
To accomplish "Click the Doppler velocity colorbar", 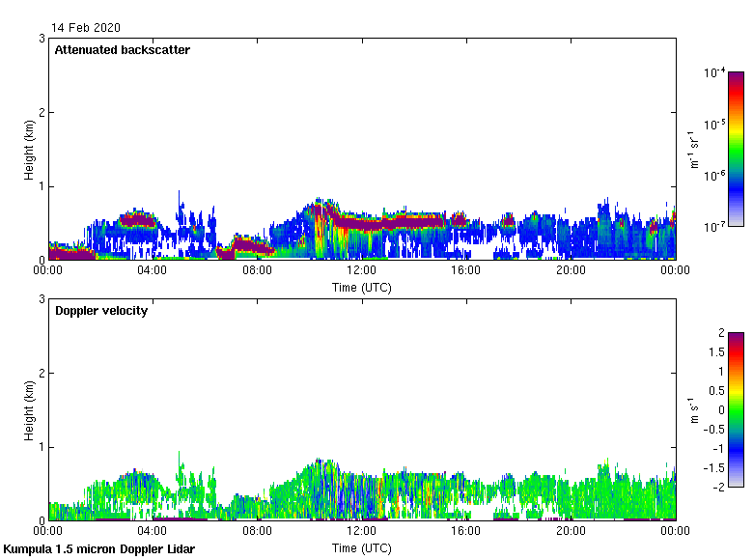I will [x=736, y=409].
